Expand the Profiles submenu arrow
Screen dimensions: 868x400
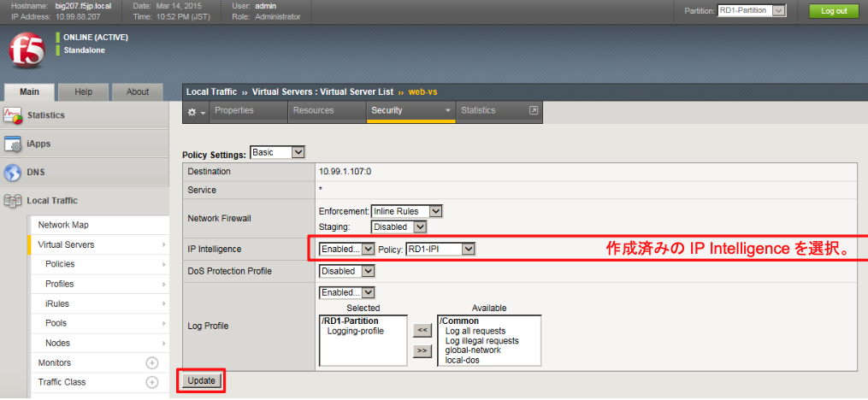coord(163,285)
